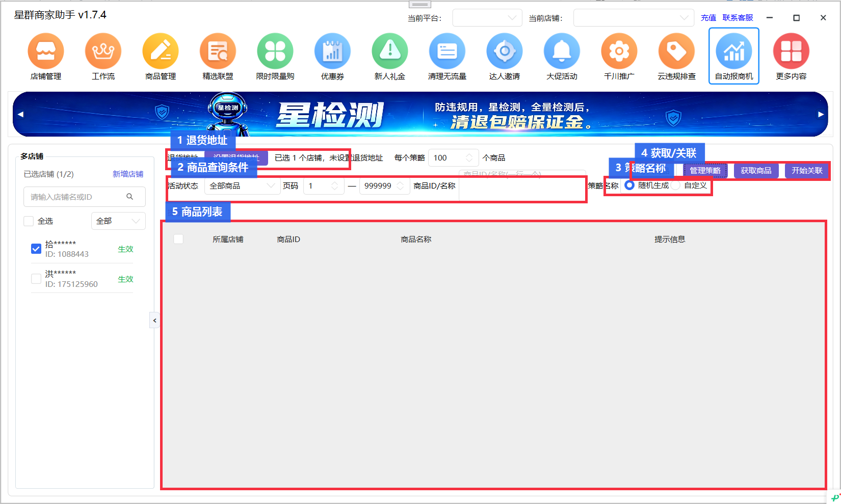This screenshot has width=841, height=504.
Task: Open 更多内容 more content icon
Action: (x=792, y=51)
